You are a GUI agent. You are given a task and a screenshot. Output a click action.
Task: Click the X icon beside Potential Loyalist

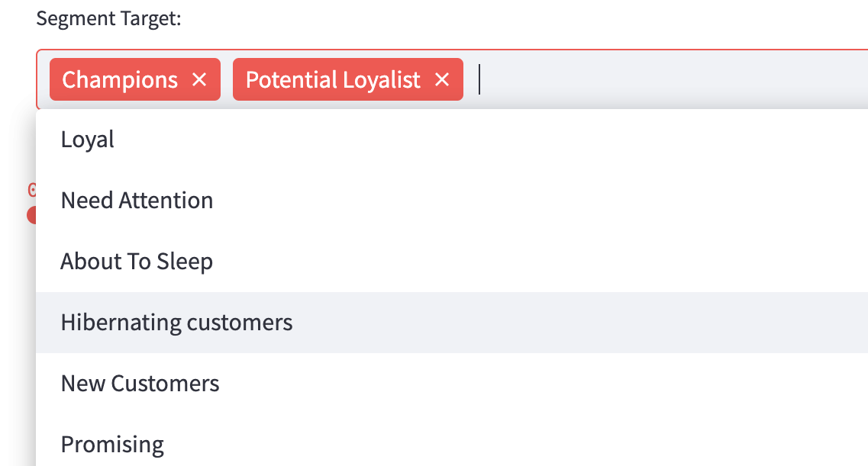coord(442,79)
